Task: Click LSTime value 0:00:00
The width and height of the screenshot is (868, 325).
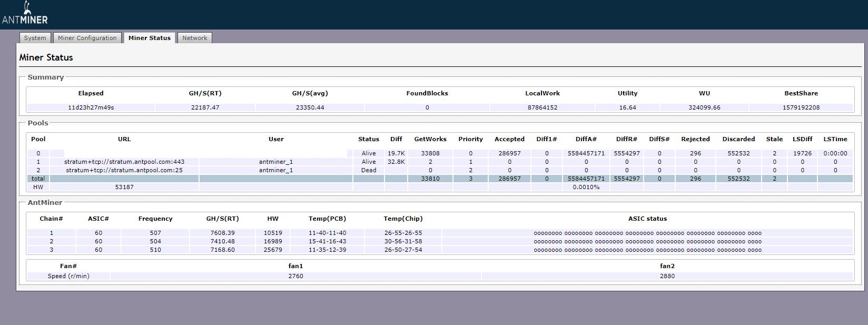Action: click(835, 153)
